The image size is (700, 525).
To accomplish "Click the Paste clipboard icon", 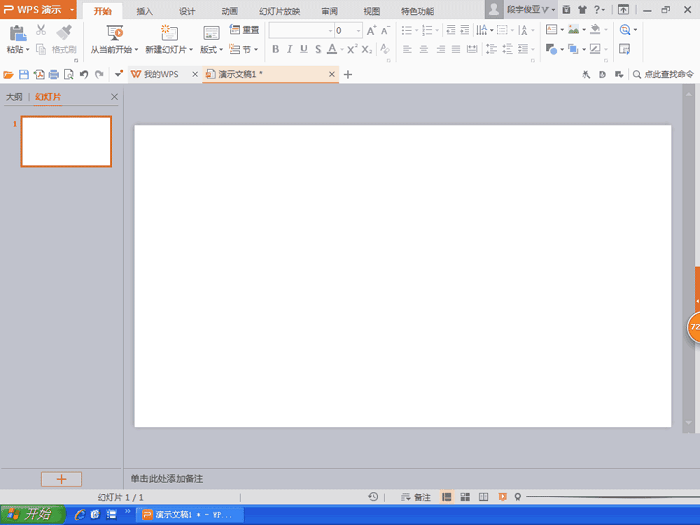I will [x=17, y=33].
